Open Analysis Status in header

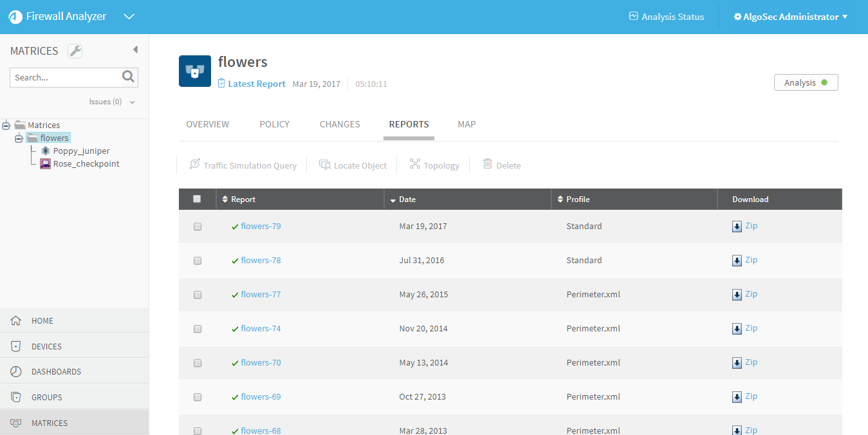(666, 17)
